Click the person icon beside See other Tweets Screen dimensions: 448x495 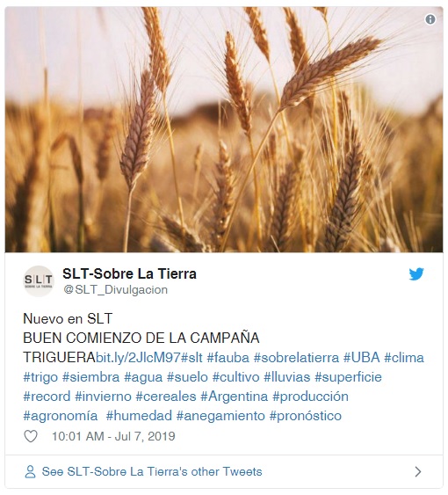coord(30,471)
